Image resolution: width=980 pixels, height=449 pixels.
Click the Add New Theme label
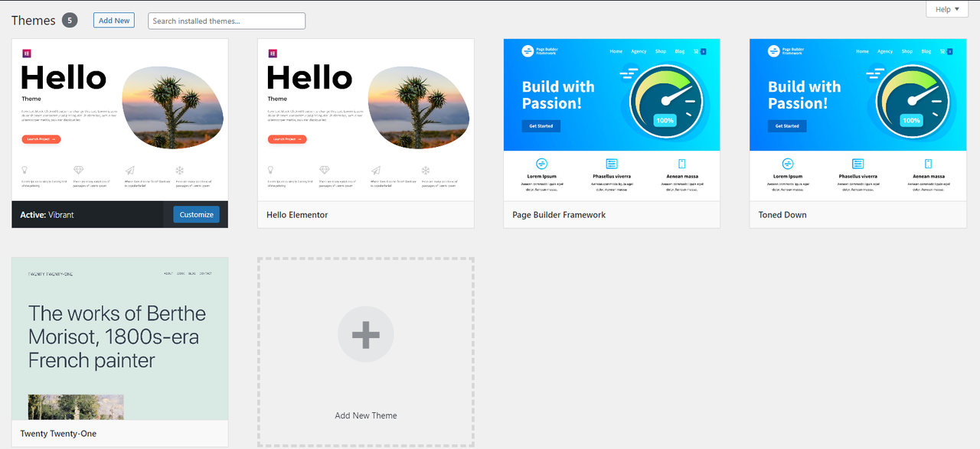click(x=366, y=415)
